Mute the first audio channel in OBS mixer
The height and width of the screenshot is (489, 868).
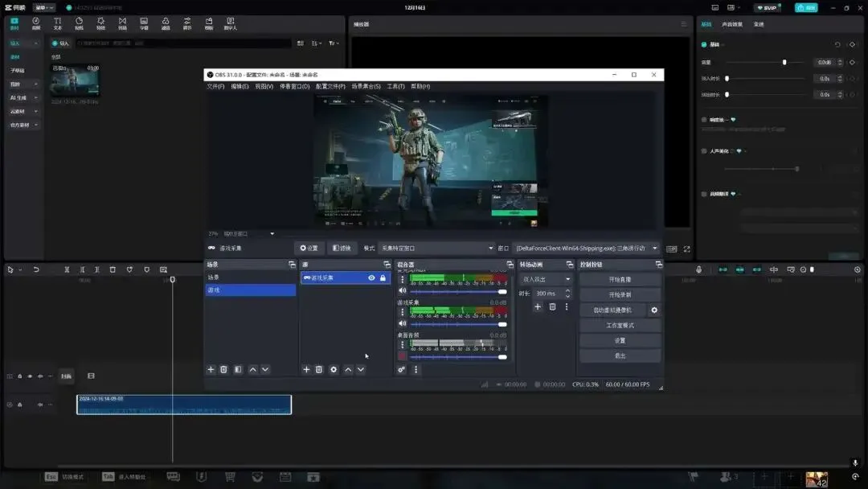point(403,290)
